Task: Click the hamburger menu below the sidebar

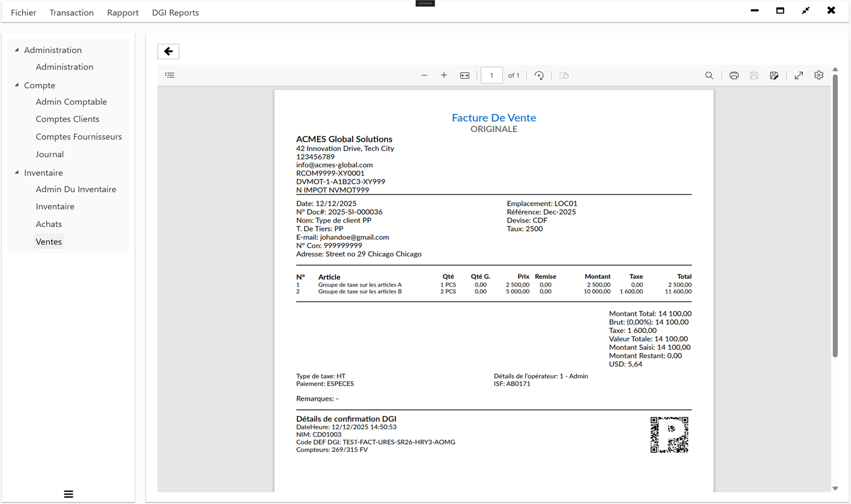Action: tap(68, 494)
